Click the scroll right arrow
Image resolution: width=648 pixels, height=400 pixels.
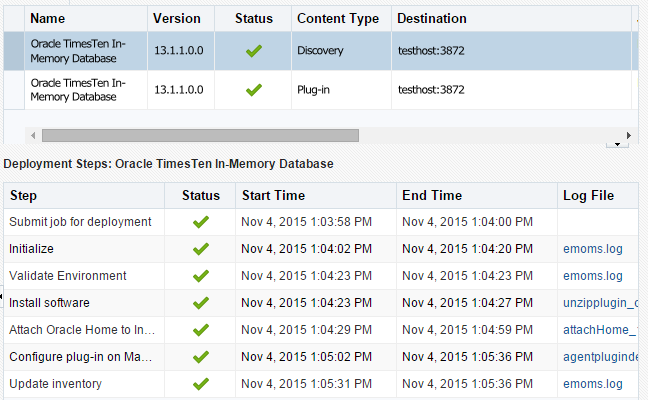(x=628, y=135)
